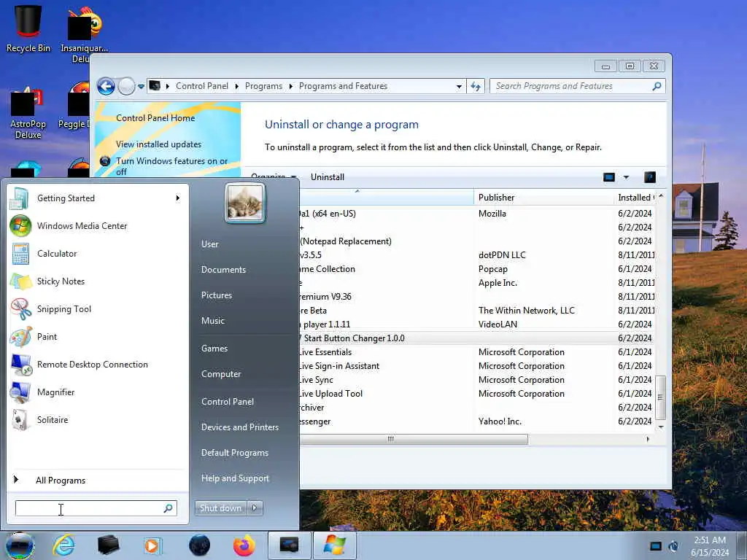Open Default Programs

click(235, 452)
